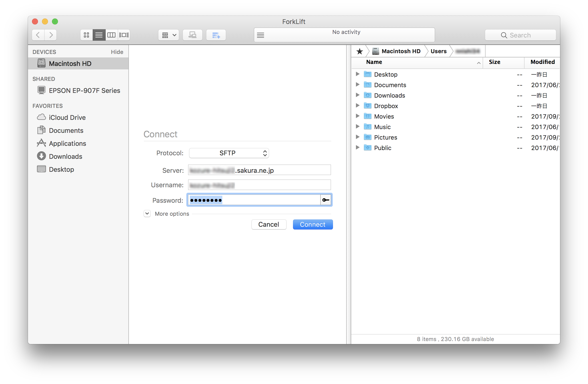
Task: Open the activity list icon
Action: pyautogui.click(x=261, y=35)
